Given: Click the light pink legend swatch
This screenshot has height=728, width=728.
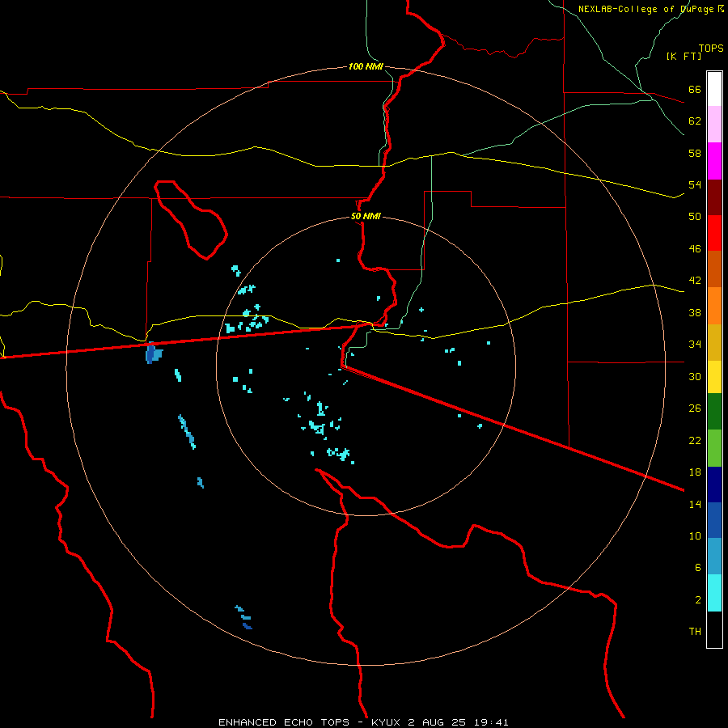Looking at the screenshot, I should 714,125.
